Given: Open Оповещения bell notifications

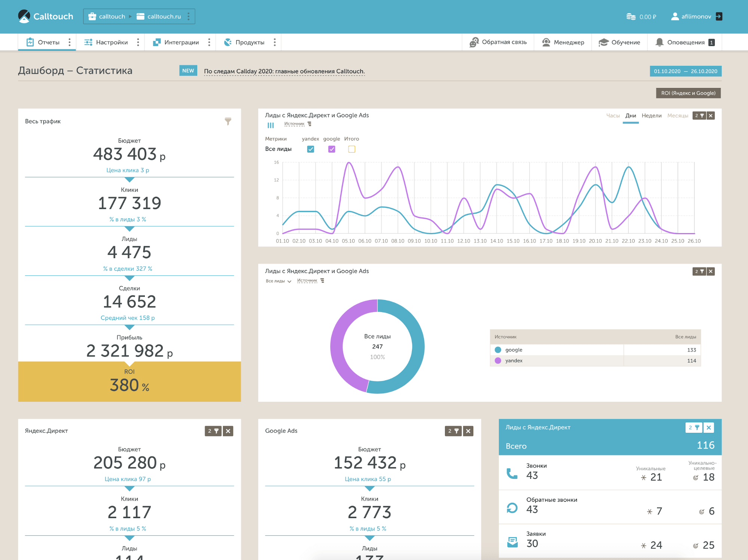Looking at the screenshot, I should (659, 42).
